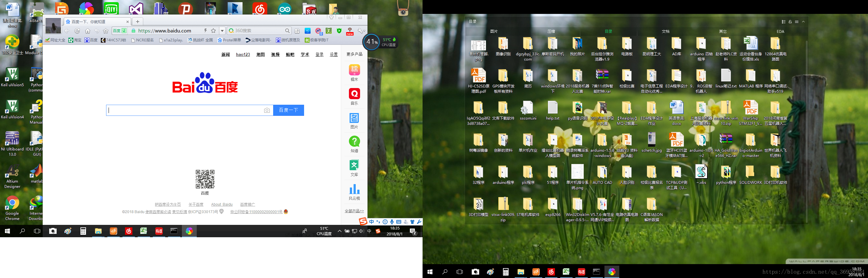This screenshot has width=868, height=278.
Task: Click the camera image-search icon
Action: (x=267, y=110)
